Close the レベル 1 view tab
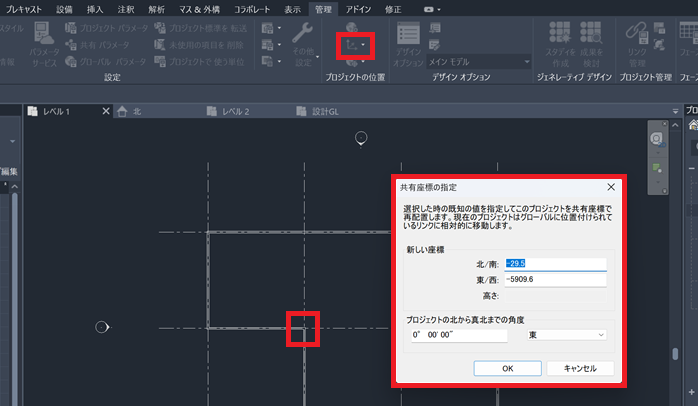This screenshot has width=698, height=406. coord(106,111)
